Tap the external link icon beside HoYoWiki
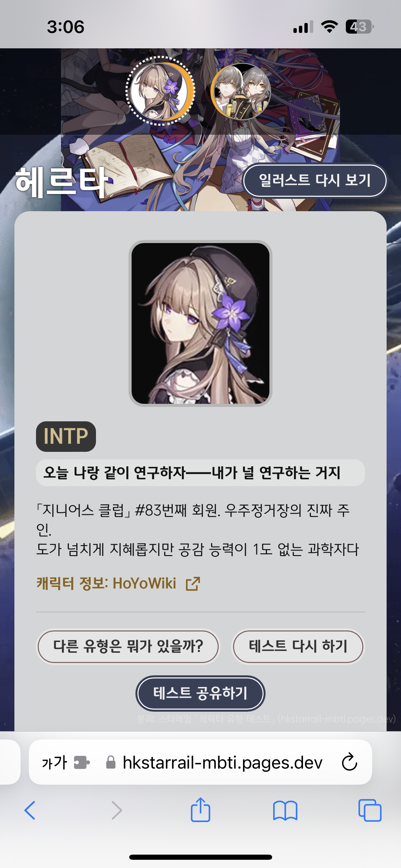 pos(193,584)
